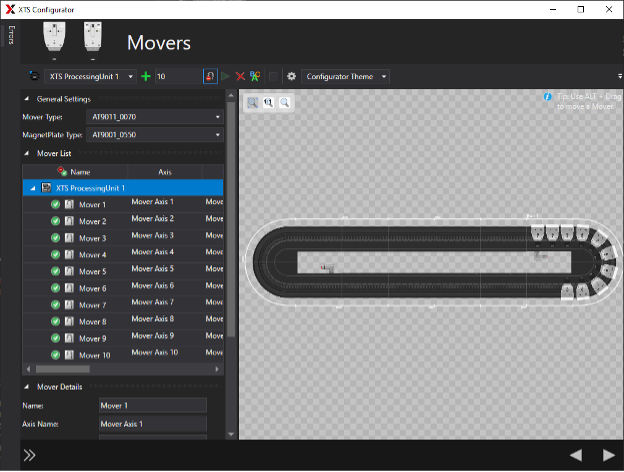
Task: Click the Axis column header
Action: tap(164, 172)
